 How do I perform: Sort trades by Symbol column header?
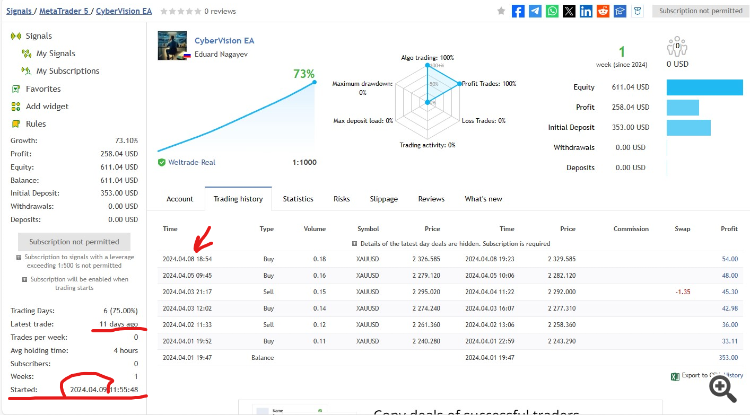pos(368,229)
